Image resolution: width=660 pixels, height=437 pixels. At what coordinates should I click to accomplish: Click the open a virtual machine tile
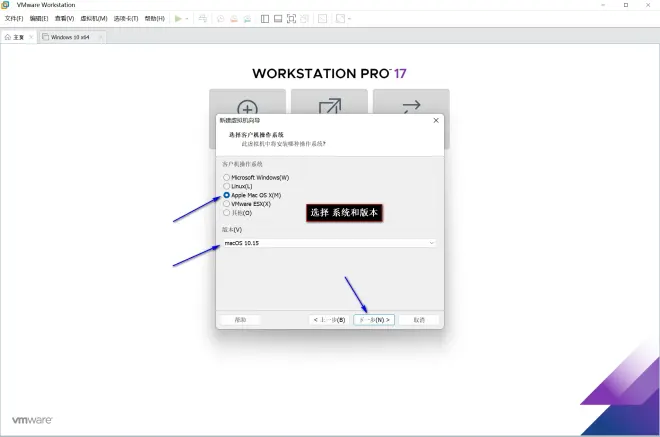[x=329, y=101]
